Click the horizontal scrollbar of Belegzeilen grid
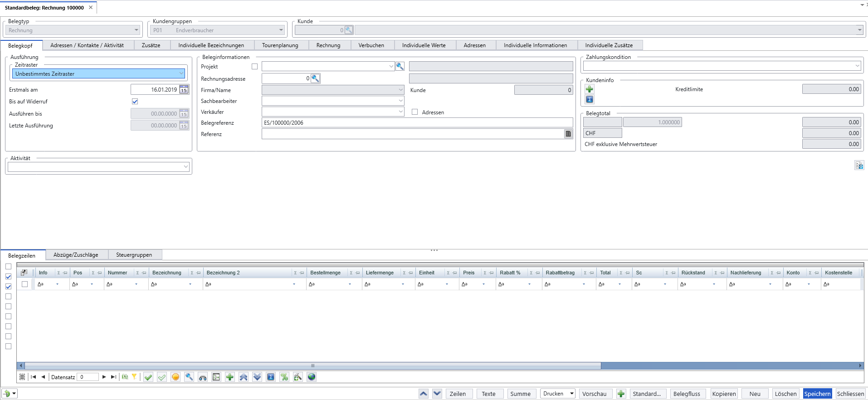This screenshot has height=400, width=868. coord(313,366)
